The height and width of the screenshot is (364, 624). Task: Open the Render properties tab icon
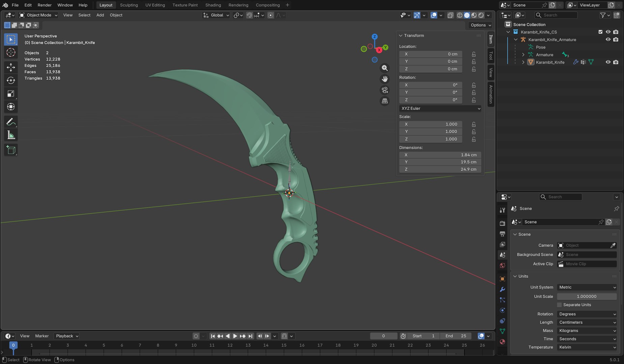click(503, 223)
